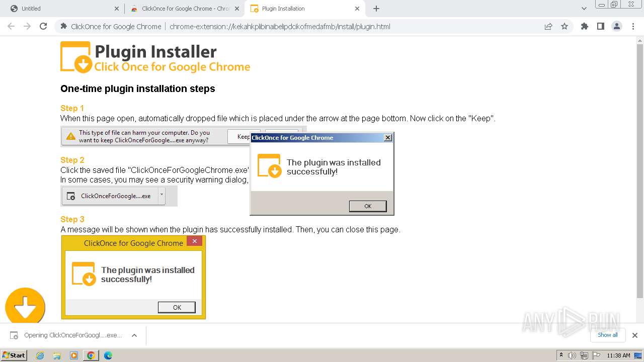Click the extension puzzle icon in address bar
The image size is (644, 362).
(64, 26)
